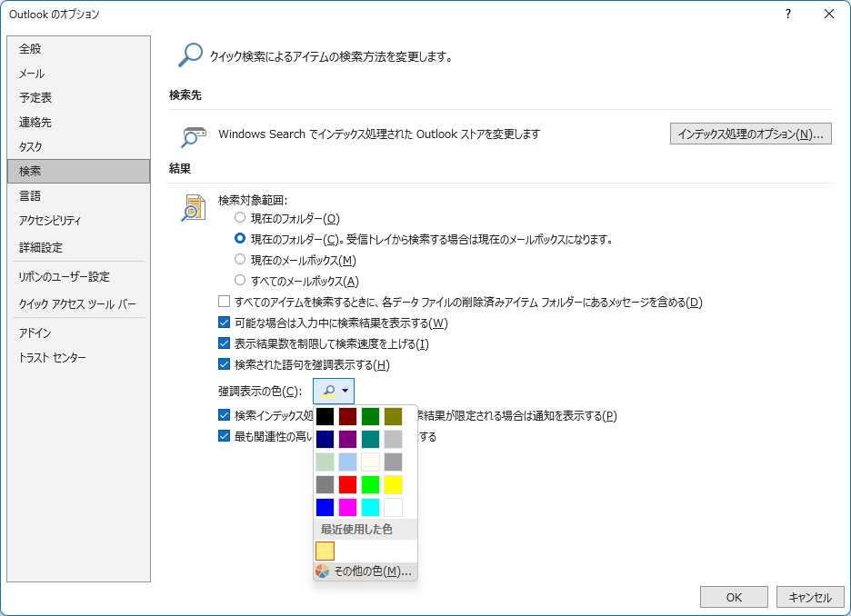851x616 pixels.
Task: Open the トラスト センター page
Action: pos(79,357)
